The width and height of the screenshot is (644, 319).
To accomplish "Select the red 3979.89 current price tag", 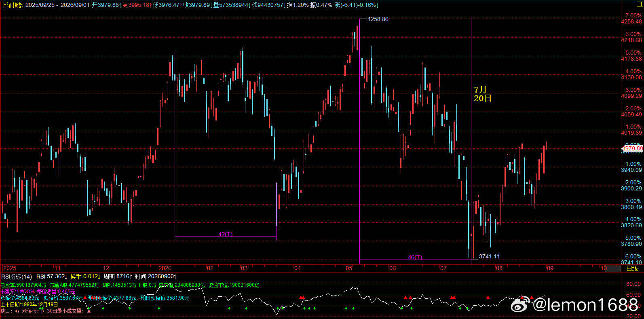I will point(632,148).
